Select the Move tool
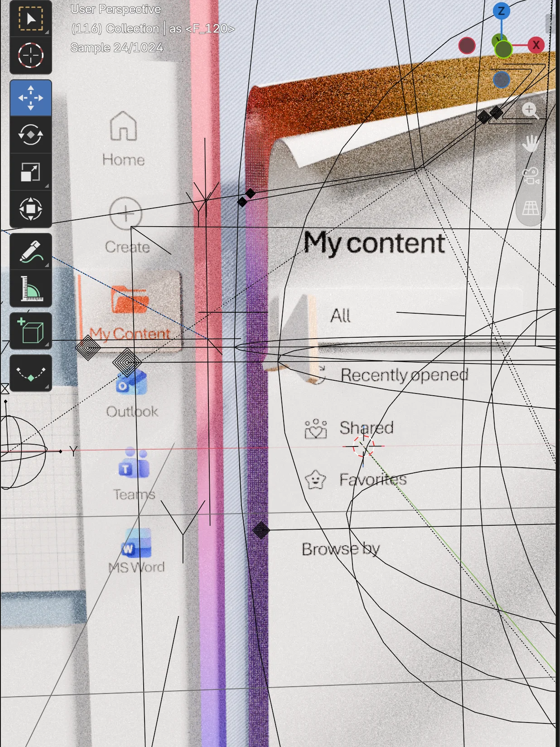 click(30, 98)
